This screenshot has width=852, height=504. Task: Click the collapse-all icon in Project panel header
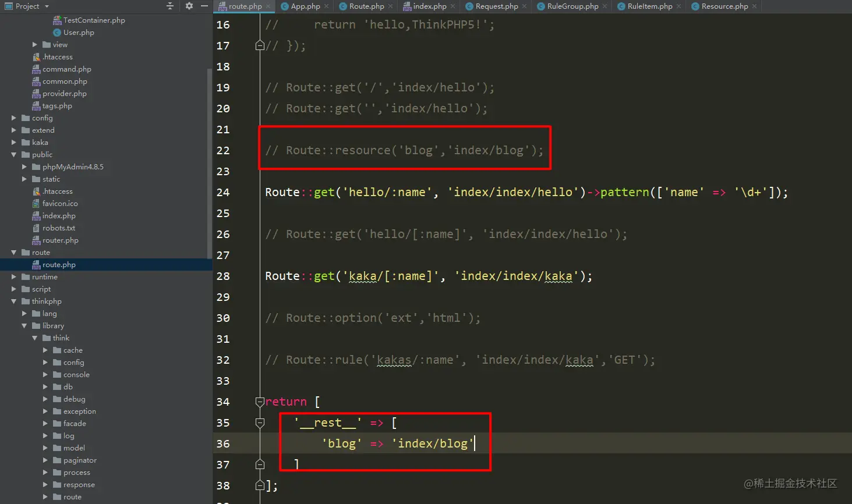click(x=170, y=6)
